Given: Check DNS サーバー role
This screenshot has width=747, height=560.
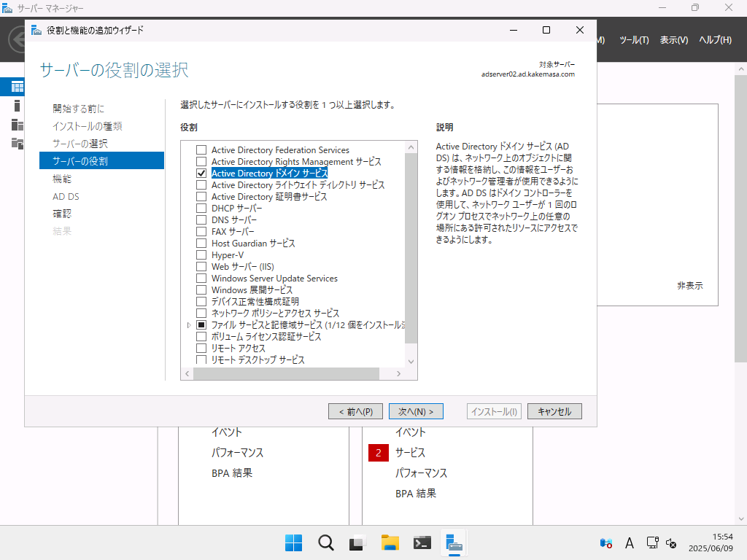Looking at the screenshot, I should (x=201, y=220).
